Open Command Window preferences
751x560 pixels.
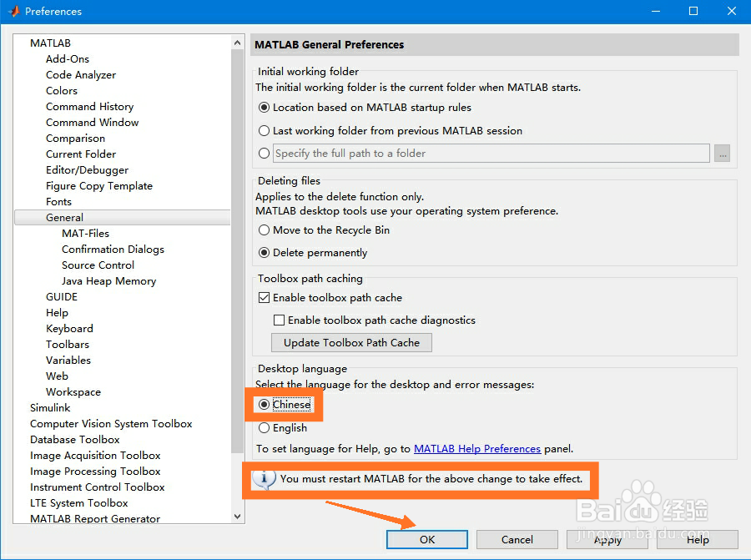point(93,122)
